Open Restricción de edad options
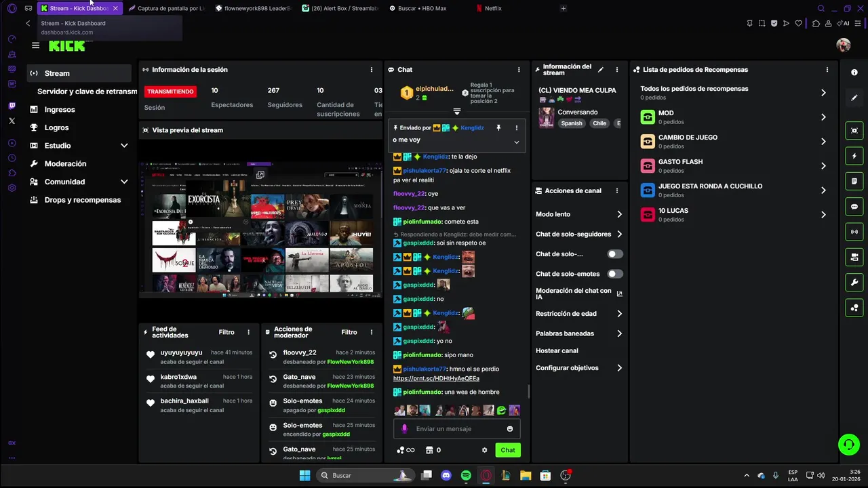 click(x=619, y=314)
